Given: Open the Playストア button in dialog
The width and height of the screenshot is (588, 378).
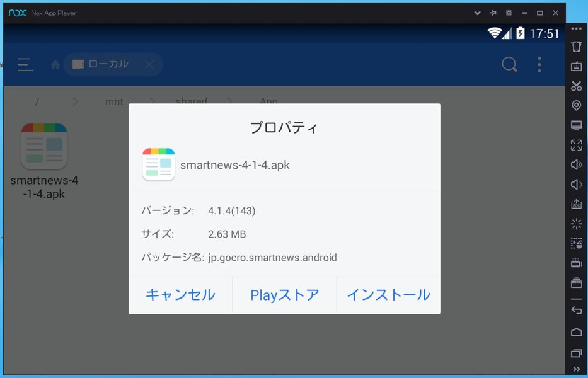Looking at the screenshot, I should (285, 295).
